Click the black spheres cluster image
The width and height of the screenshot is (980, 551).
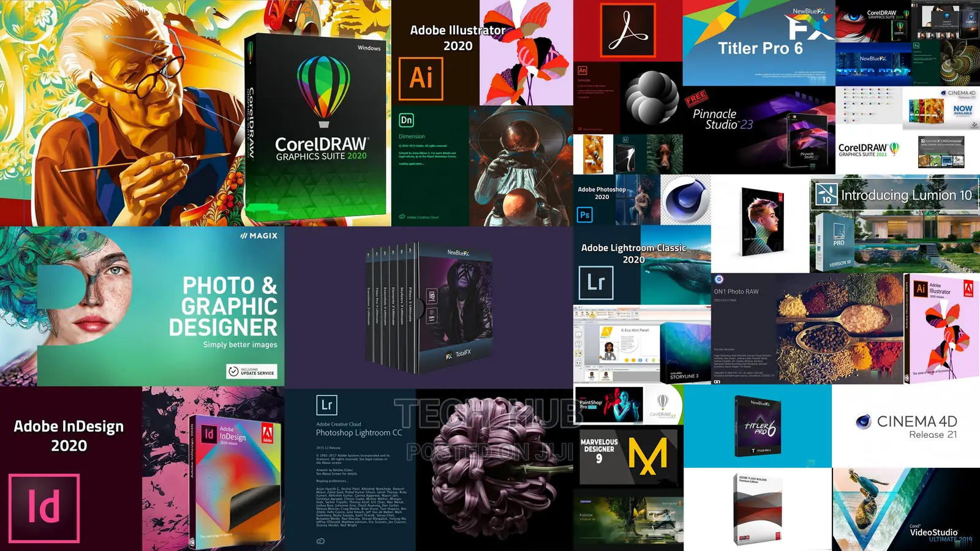tap(651, 97)
